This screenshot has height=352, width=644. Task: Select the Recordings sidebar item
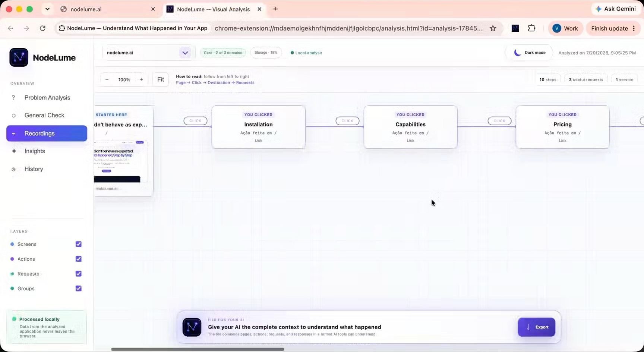click(x=47, y=133)
